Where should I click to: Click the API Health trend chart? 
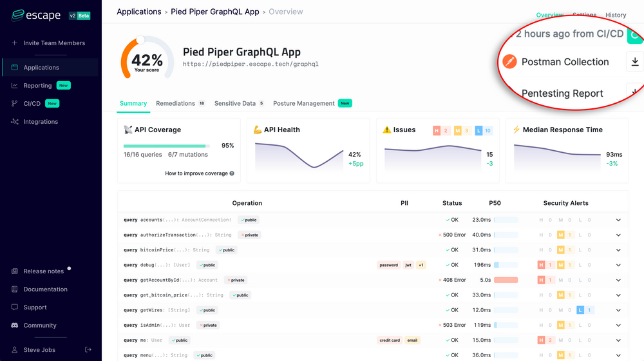point(299,156)
